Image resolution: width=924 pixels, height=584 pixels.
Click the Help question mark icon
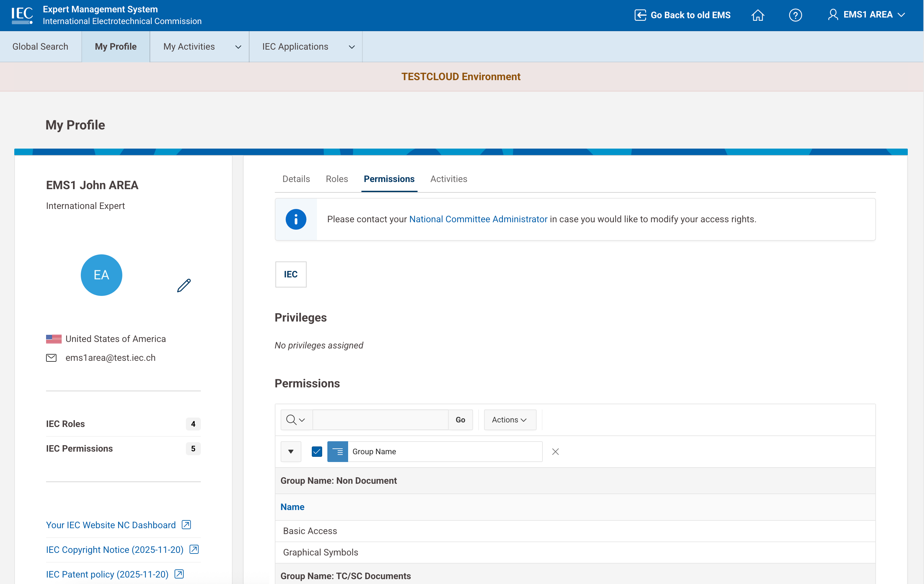click(796, 15)
